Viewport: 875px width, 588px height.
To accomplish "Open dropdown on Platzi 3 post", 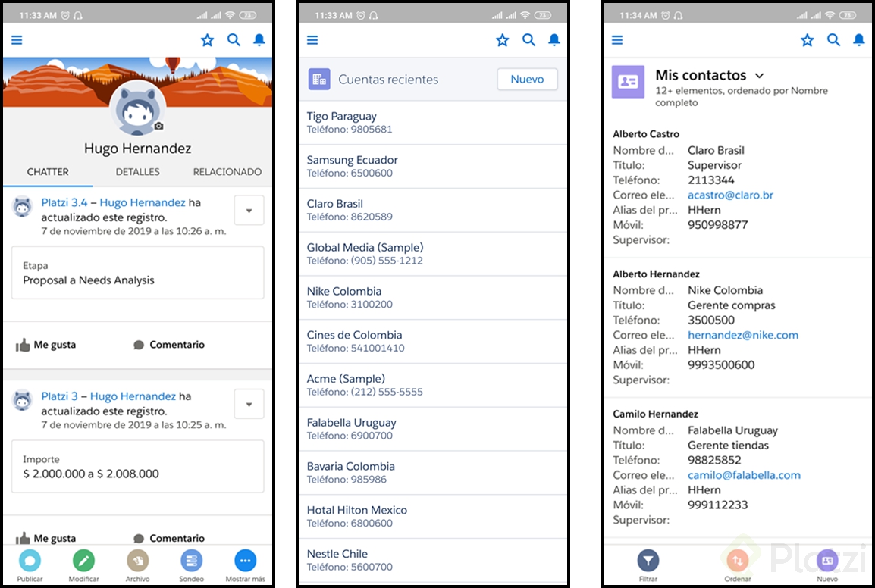I will click(x=249, y=404).
